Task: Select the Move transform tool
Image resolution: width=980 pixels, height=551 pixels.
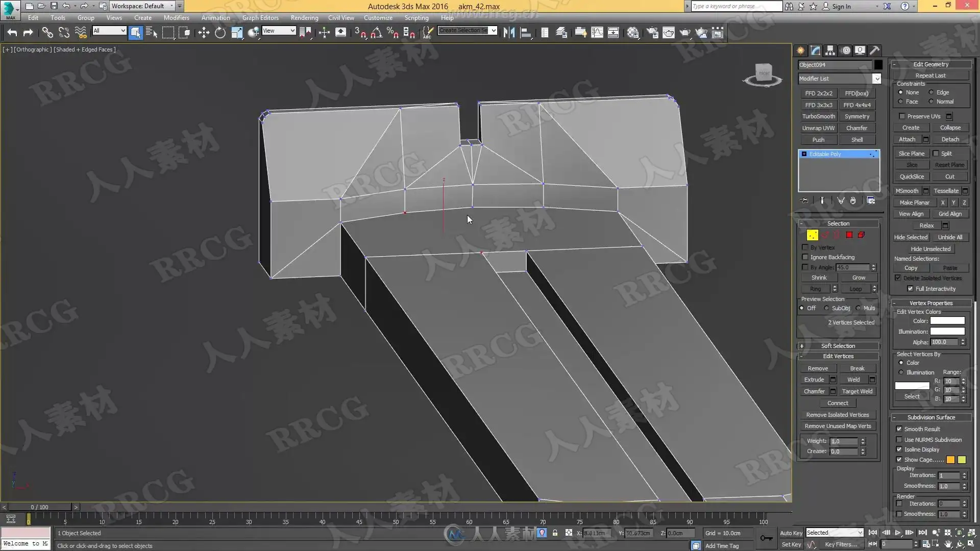Action: click(x=204, y=33)
